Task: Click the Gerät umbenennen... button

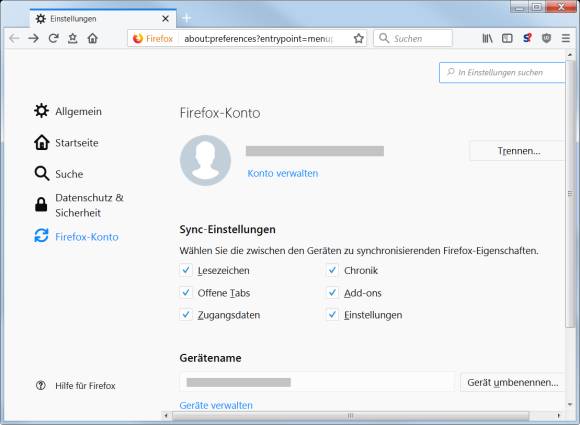Action: point(512,382)
